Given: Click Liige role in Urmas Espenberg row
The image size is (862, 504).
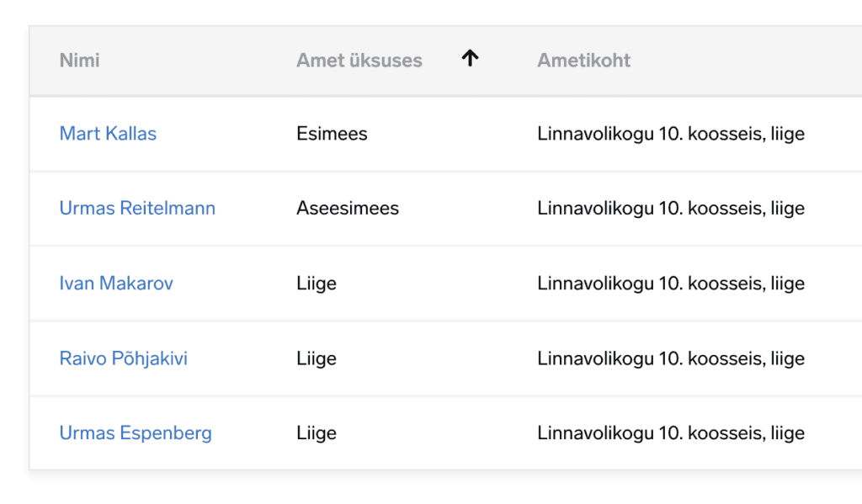Looking at the screenshot, I should pyautogui.click(x=316, y=433).
